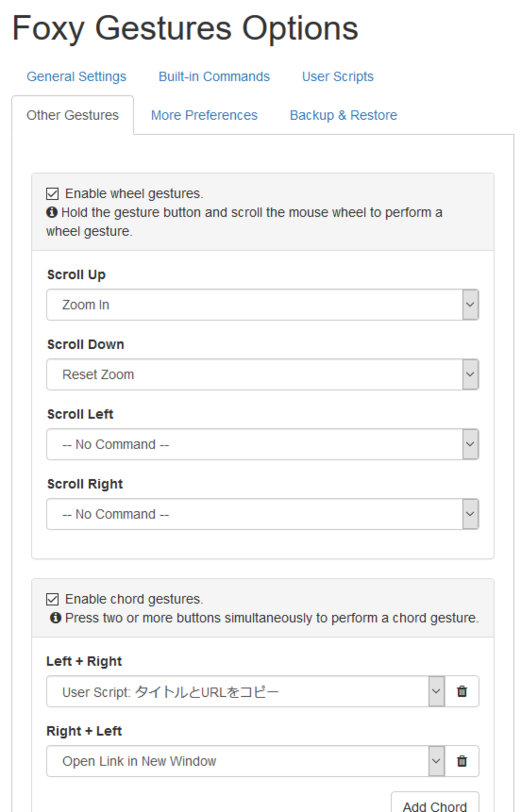Click the chord gesture info icon

tap(55, 618)
